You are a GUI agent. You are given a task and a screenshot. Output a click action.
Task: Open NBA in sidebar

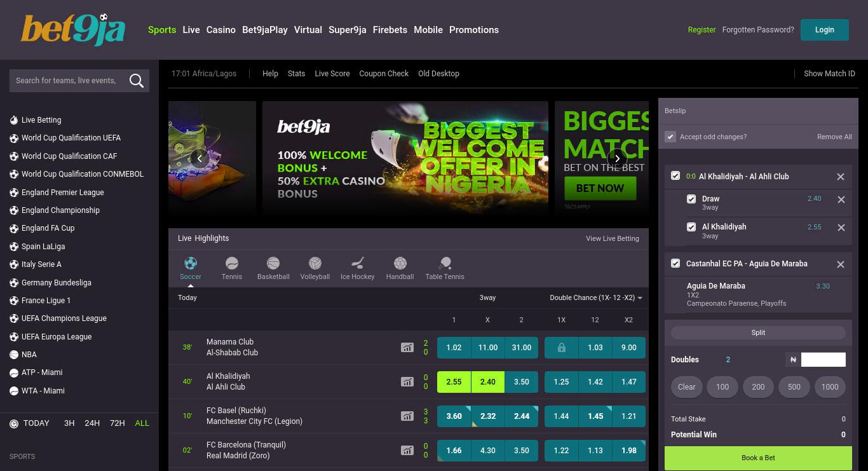(x=29, y=355)
